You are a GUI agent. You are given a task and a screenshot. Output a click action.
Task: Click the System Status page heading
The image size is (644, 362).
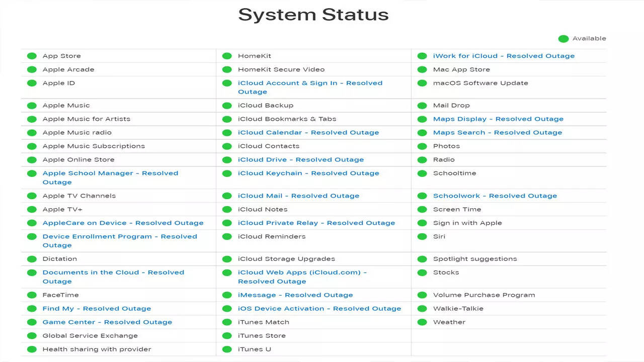(x=313, y=15)
